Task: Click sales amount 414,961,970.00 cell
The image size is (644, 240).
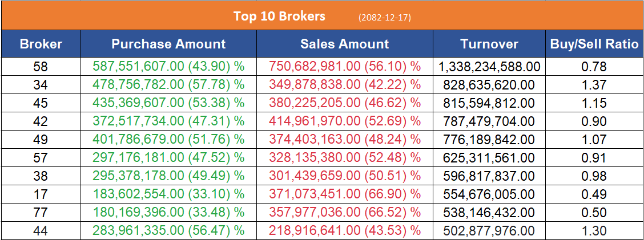Action: click(x=344, y=121)
